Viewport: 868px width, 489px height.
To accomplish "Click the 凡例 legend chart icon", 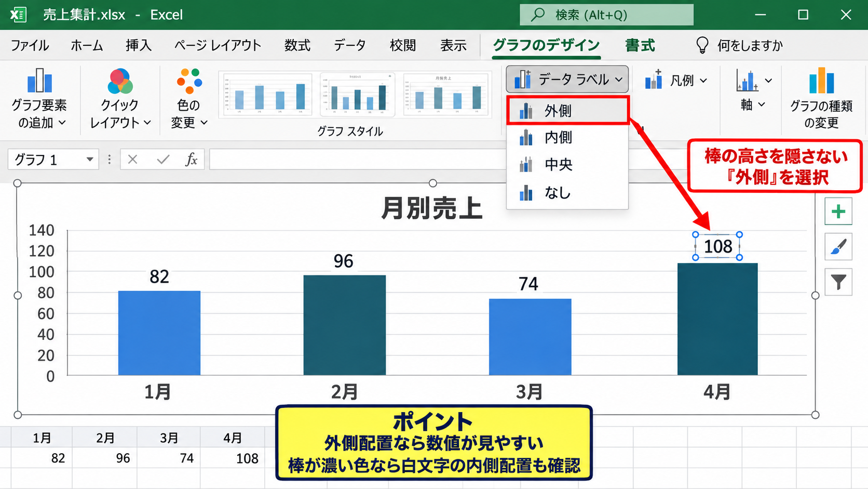I will click(x=654, y=80).
